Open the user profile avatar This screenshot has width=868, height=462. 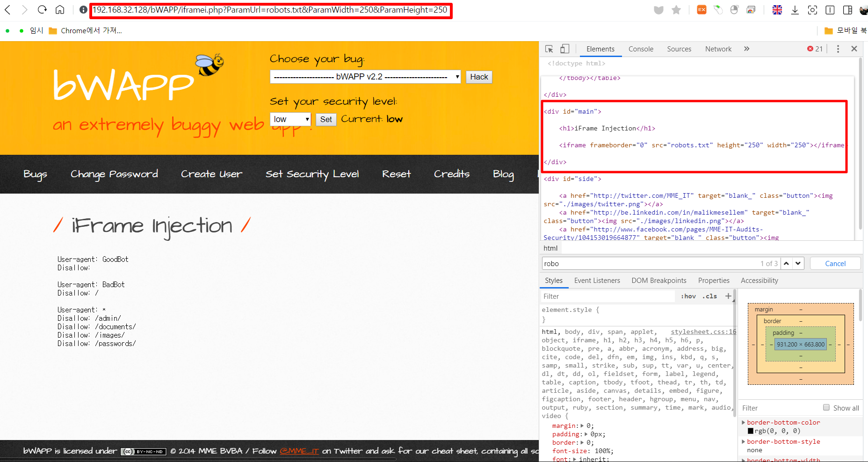pos(863,10)
